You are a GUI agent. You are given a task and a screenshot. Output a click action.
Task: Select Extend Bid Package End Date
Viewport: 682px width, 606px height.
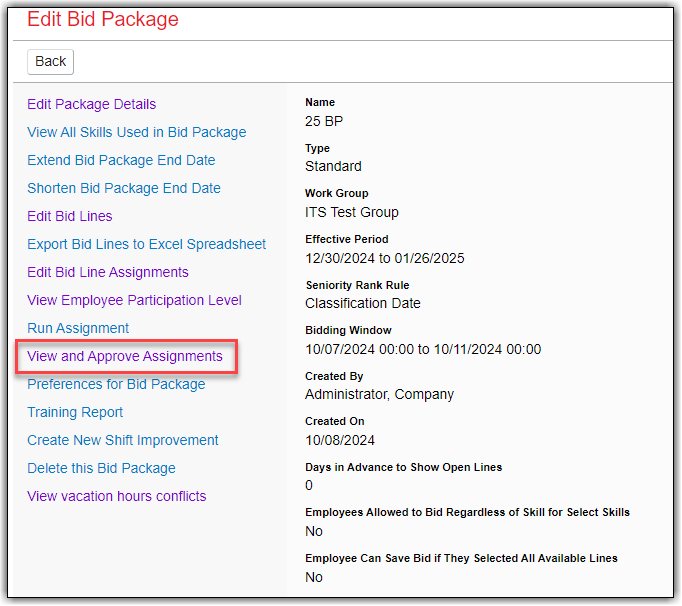tap(121, 160)
